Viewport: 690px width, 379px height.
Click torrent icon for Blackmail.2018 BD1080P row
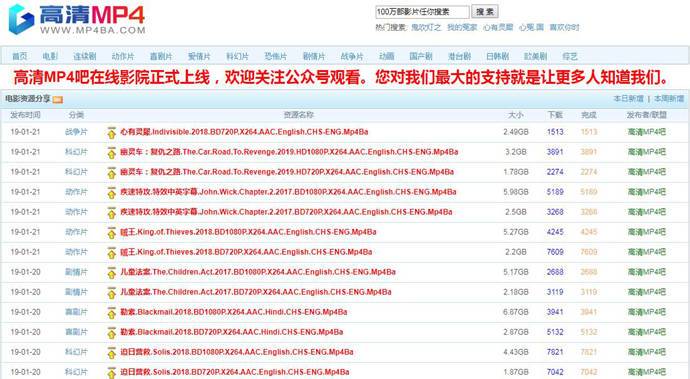pos(112,313)
